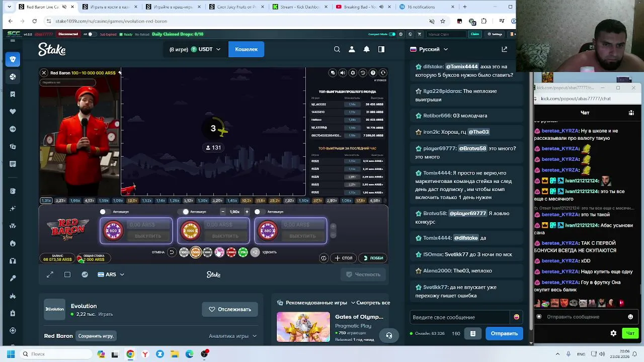The image size is (644, 362).
Task: Select the 25k green chip
Action: 243,252
